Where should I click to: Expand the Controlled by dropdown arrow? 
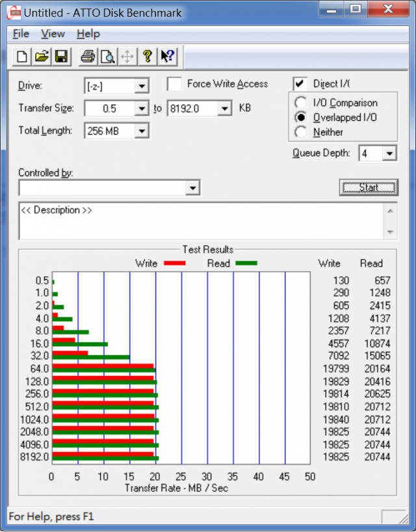point(192,187)
